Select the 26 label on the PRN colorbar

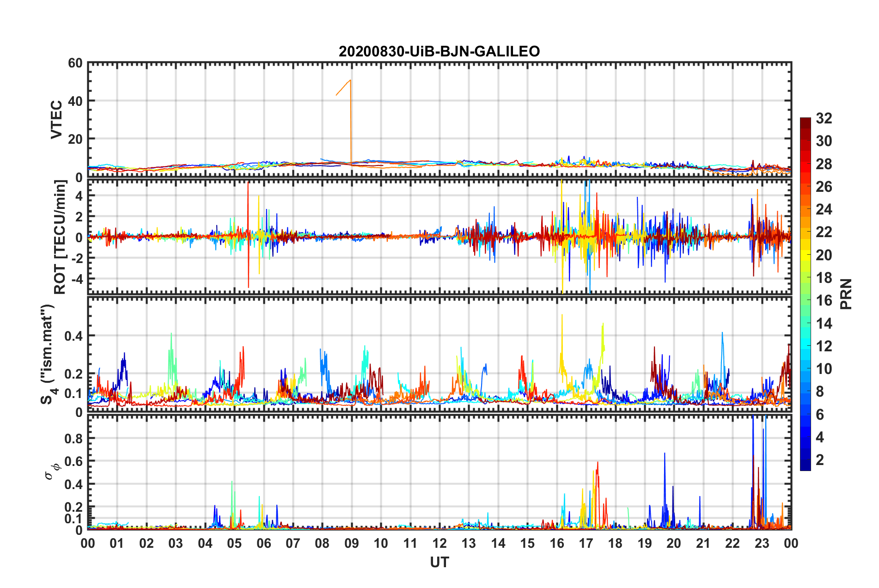(x=824, y=187)
